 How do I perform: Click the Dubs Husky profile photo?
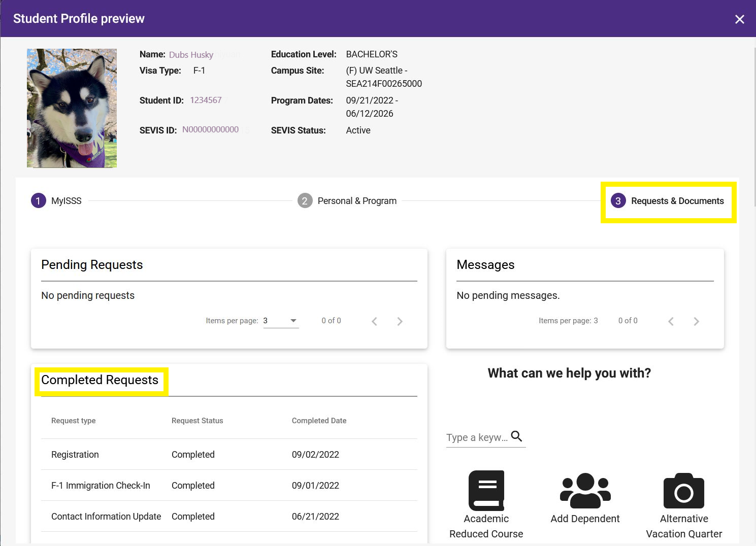coord(72,108)
